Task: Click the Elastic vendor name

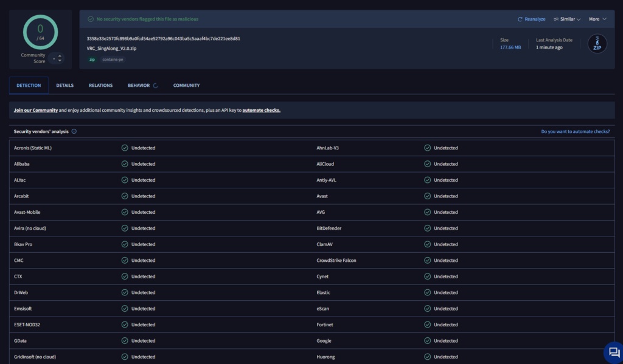Action: [x=323, y=292]
